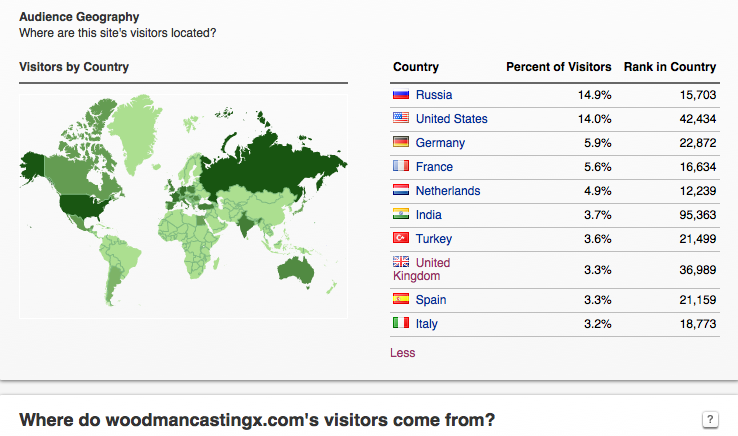Open the United Kingdom link
Image resolution: width=738 pixels, height=436 pixels.
(432, 263)
